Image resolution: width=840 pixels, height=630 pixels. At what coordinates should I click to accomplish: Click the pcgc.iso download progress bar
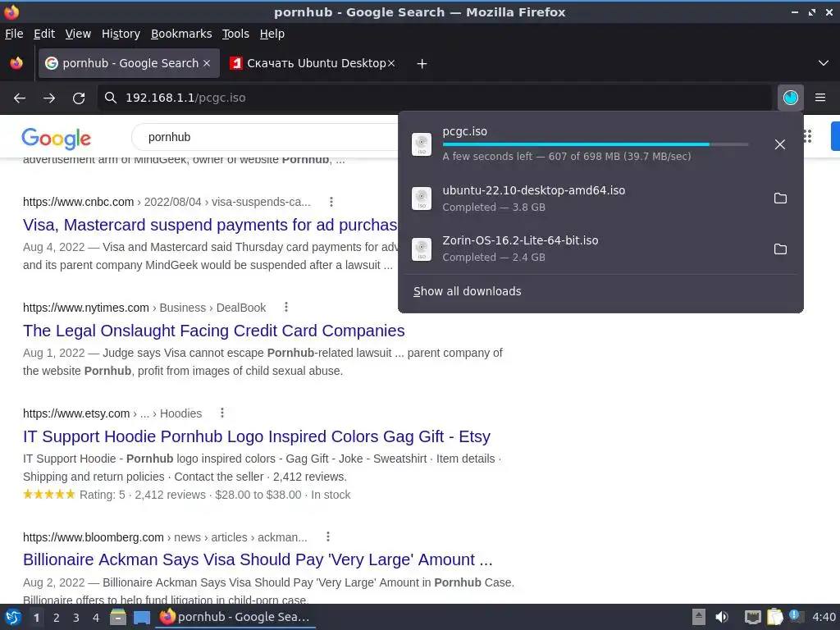click(596, 144)
